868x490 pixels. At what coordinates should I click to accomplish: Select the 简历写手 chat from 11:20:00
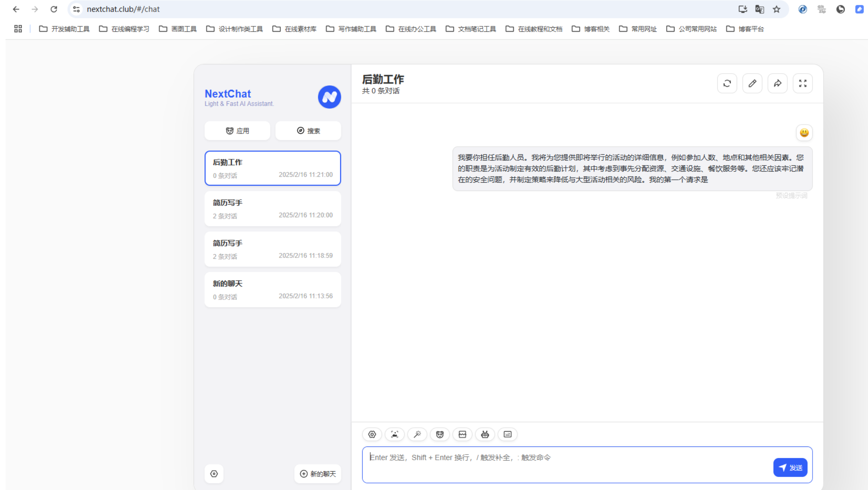coord(272,209)
